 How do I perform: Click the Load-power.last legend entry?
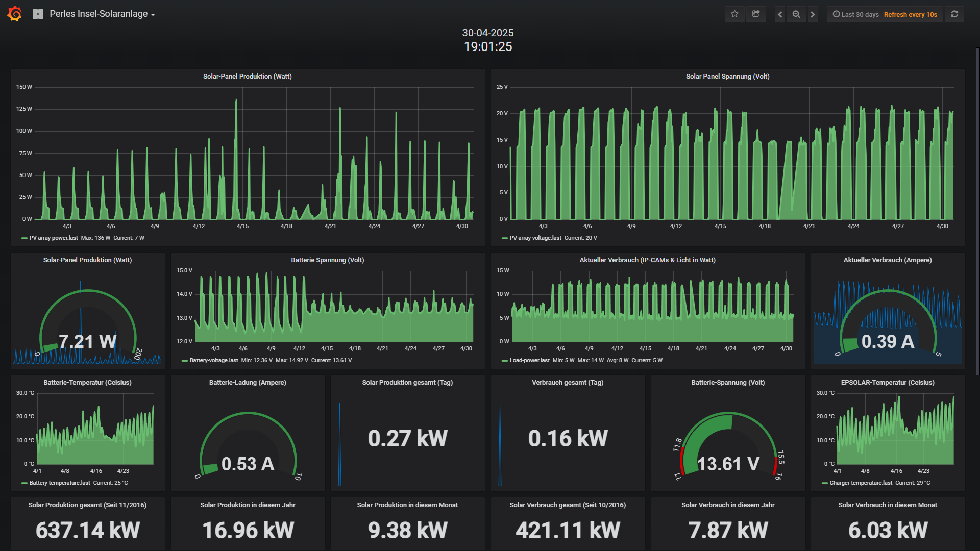[529, 361]
